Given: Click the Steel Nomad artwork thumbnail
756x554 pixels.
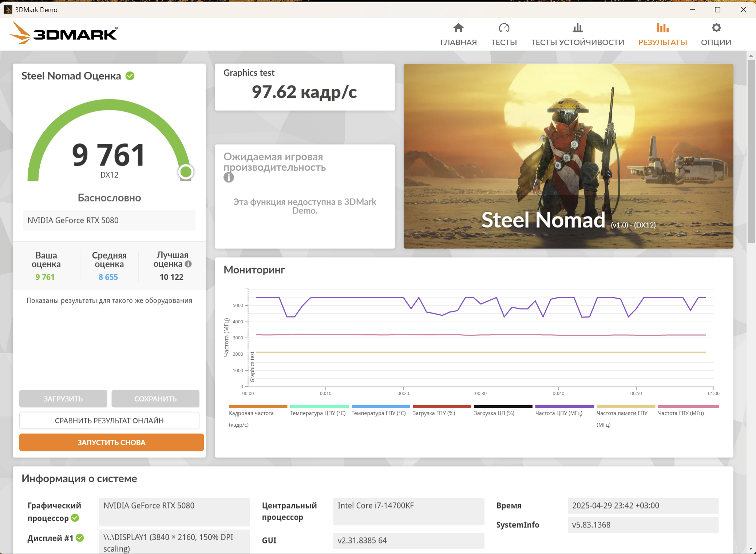Looking at the screenshot, I should [568, 156].
